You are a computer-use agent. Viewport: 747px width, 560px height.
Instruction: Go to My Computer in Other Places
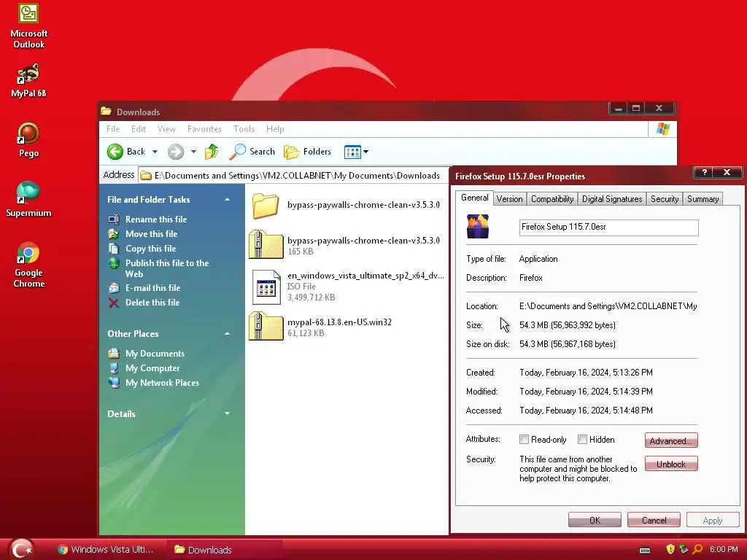[152, 368]
